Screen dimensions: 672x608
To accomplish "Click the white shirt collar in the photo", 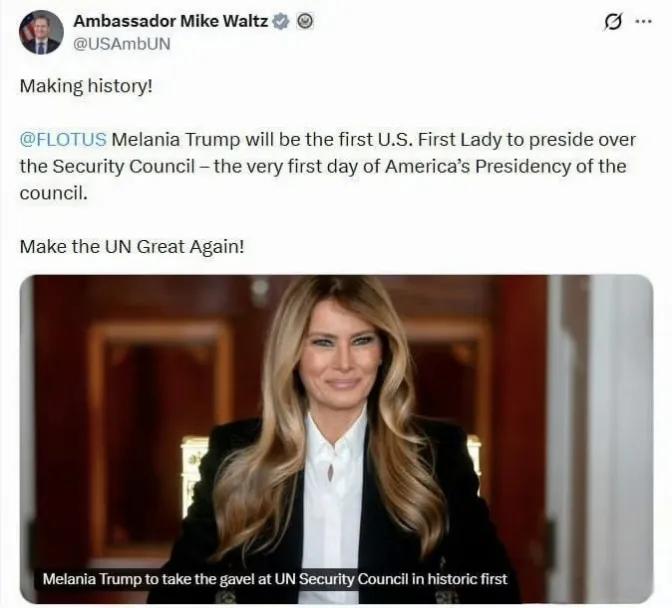I will pos(336,431).
